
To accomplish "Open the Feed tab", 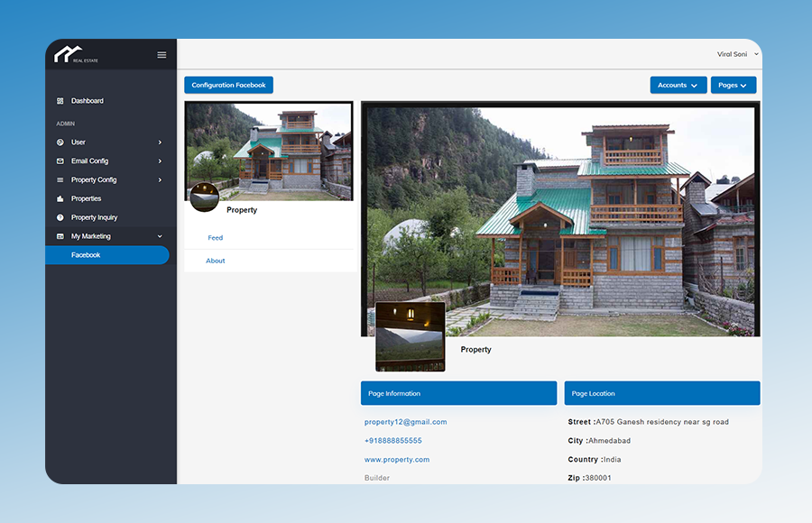I will 216,238.
